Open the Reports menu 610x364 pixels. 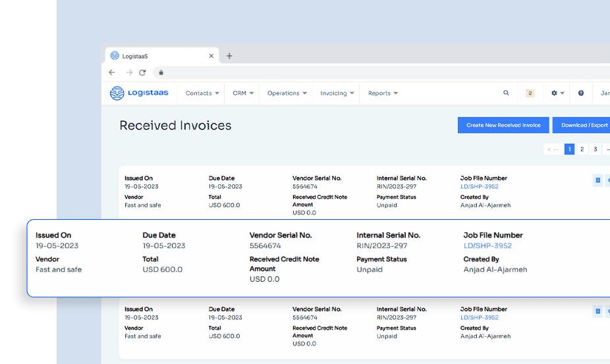point(383,93)
